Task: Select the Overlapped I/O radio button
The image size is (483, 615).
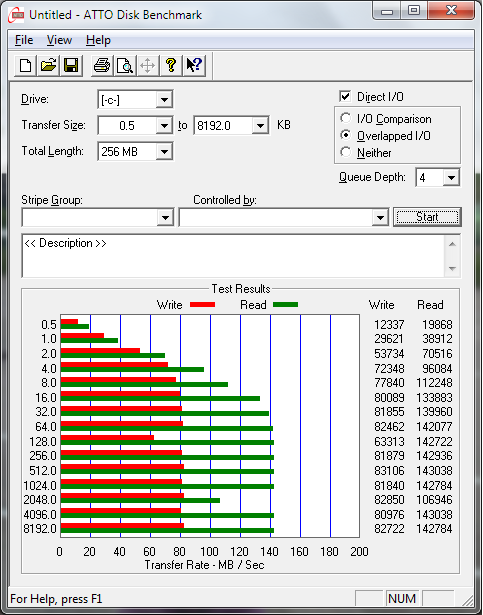Action: pos(346,135)
